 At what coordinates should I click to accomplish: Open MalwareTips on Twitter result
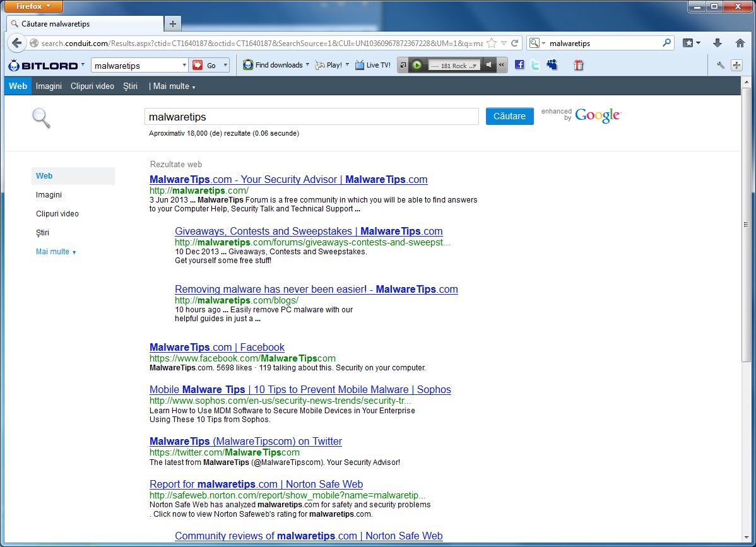pyautogui.click(x=245, y=441)
